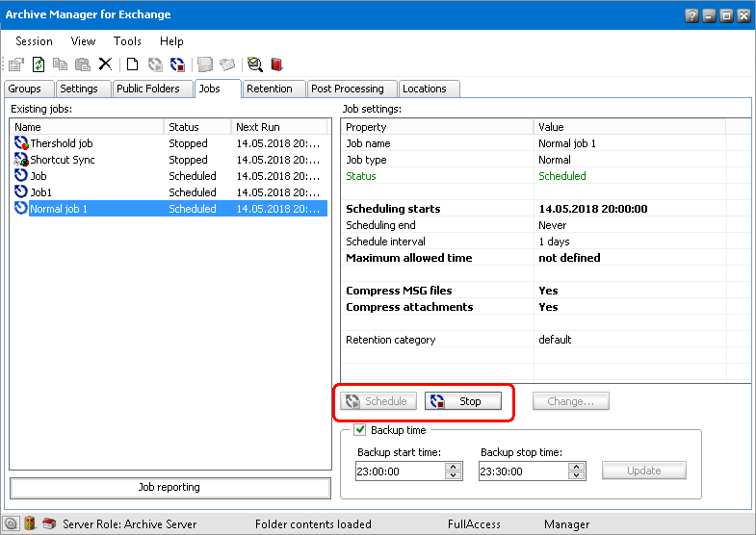Increase backup start time with up arrow
Viewport: 756px width, 535px height.
point(453,467)
